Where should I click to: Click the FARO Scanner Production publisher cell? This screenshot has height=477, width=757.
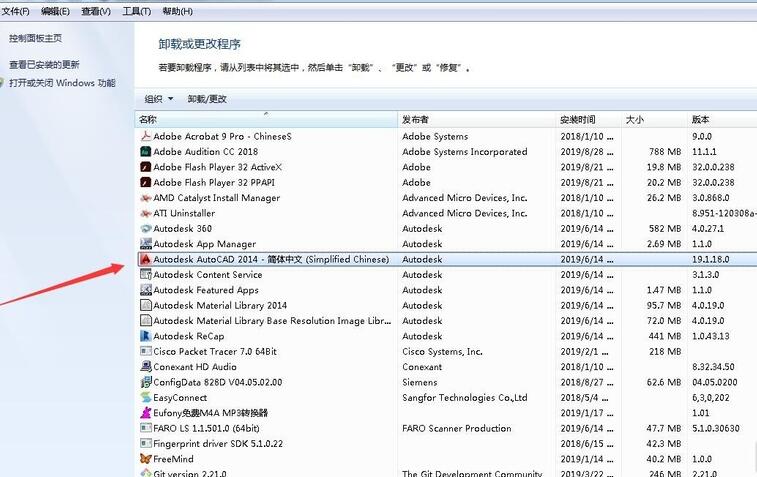[457, 428]
